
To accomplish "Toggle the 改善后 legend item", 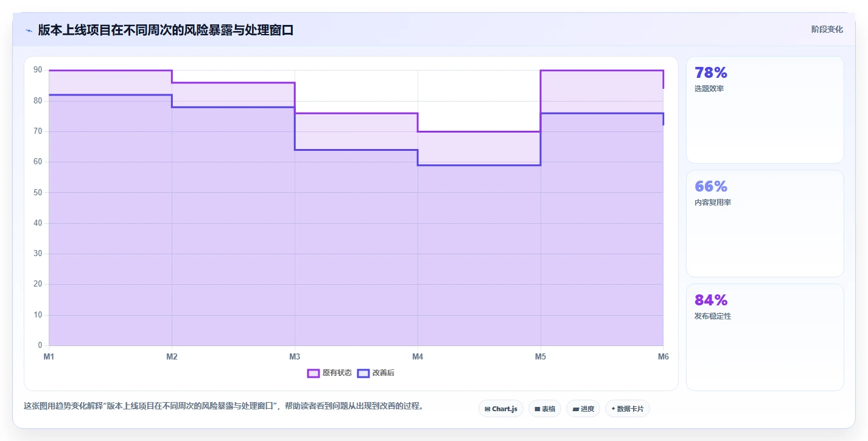I will pyautogui.click(x=376, y=373).
